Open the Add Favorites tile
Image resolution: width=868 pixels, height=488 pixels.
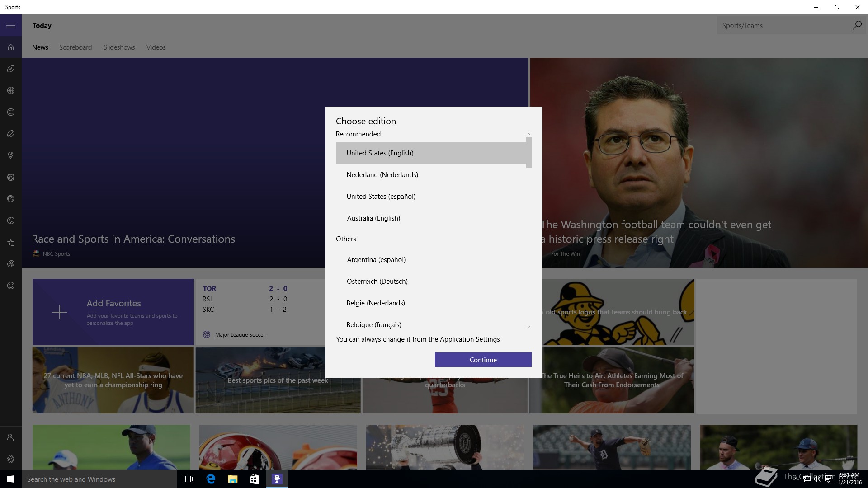tap(113, 312)
